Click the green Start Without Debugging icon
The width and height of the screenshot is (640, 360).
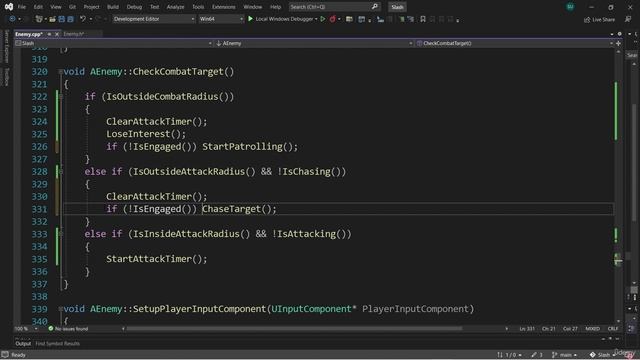[322, 19]
